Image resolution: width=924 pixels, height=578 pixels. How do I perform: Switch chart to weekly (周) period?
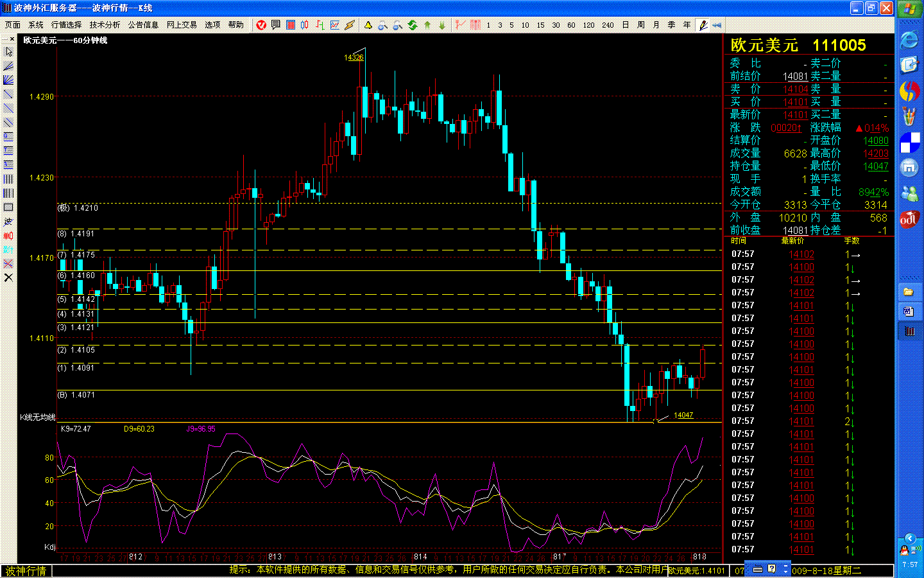pos(641,25)
